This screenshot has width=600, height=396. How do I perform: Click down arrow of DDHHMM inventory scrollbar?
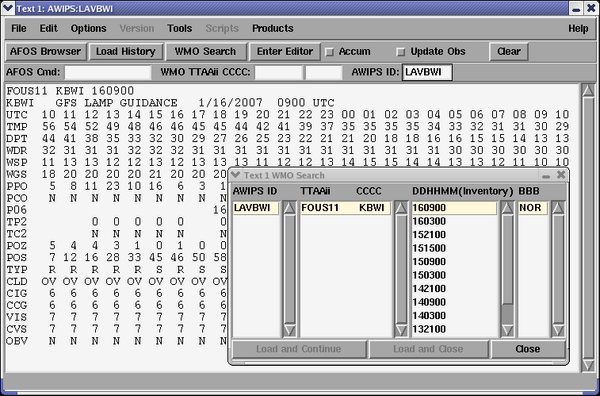(x=507, y=330)
